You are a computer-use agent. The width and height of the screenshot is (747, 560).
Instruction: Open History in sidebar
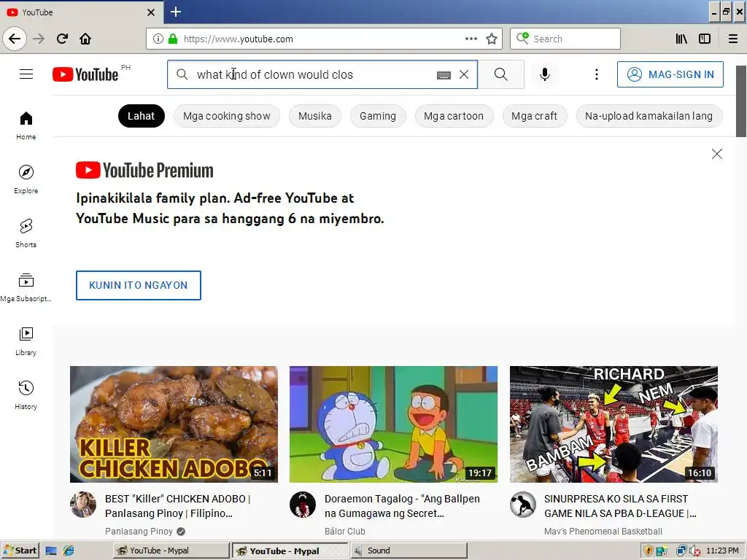click(x=26, y=395)
